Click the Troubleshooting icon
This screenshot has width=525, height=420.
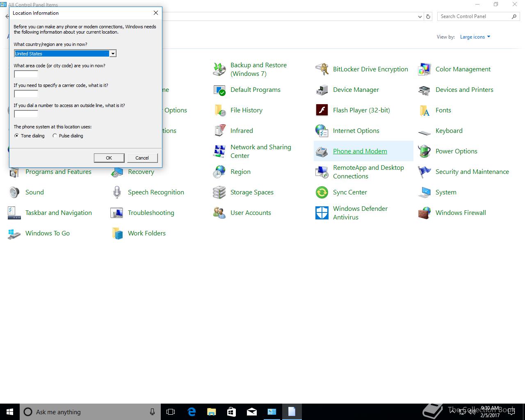pos(117,213)
